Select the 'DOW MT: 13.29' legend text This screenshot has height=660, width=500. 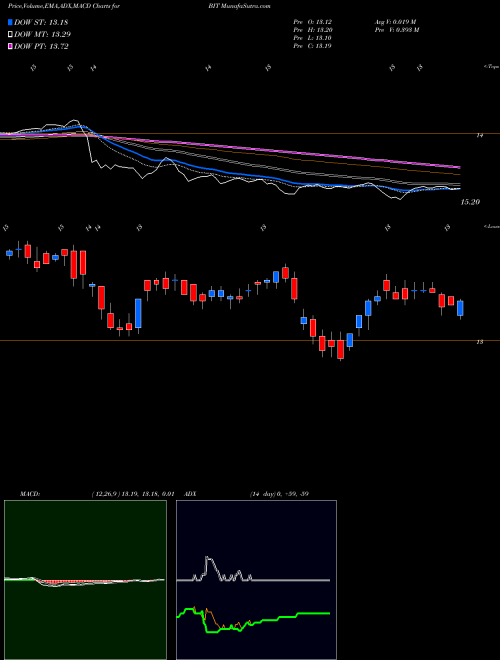[x=41, y=35]
